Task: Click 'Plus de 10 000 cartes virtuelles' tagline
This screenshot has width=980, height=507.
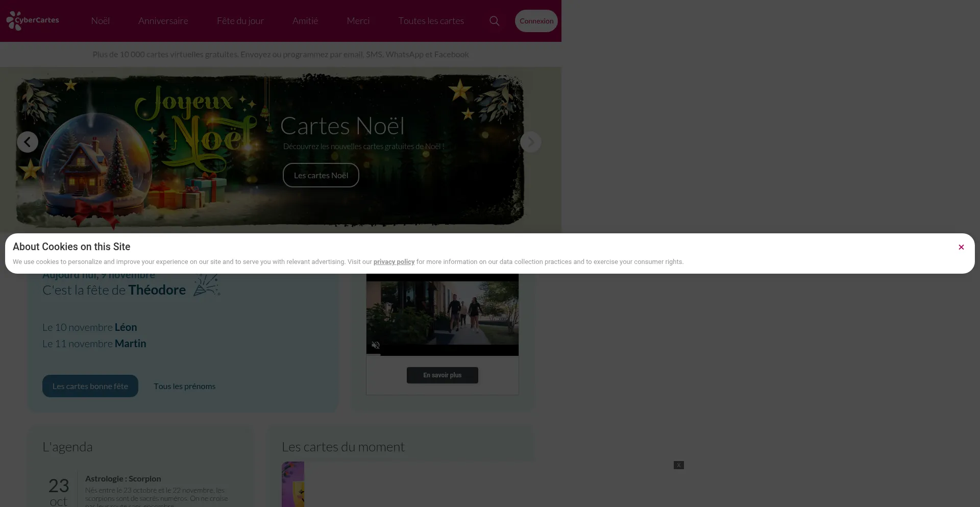Action: click(281, 54)
